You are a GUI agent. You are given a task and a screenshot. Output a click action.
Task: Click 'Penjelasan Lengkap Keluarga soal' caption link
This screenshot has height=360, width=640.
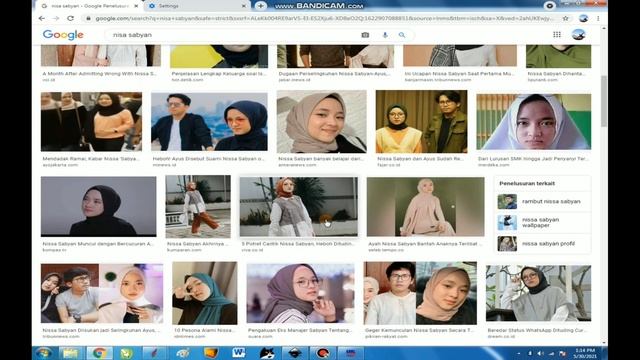[x=218, y=73]
